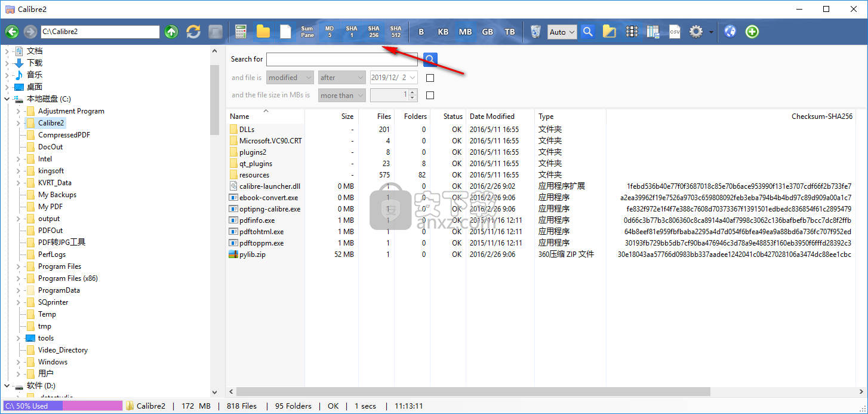Click the file size MB stepper field
Screen dimensions: 868x414
pyautogui.click(x=394, y=95)
